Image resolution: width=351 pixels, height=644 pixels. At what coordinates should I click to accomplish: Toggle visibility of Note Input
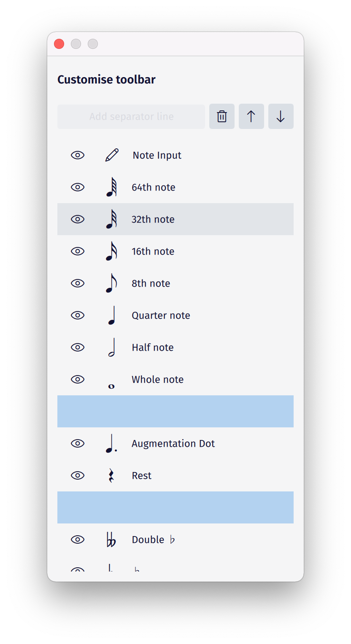coord(78,155)
